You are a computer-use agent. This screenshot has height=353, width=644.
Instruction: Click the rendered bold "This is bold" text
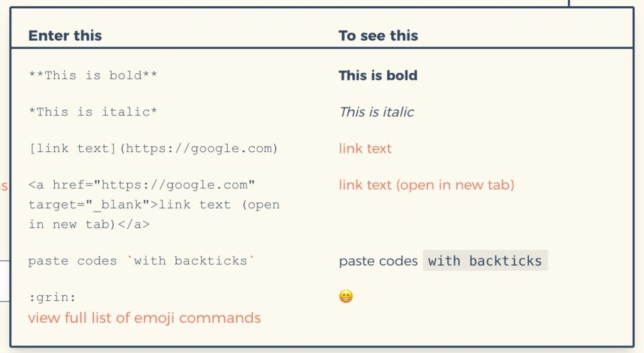point(378,75)
